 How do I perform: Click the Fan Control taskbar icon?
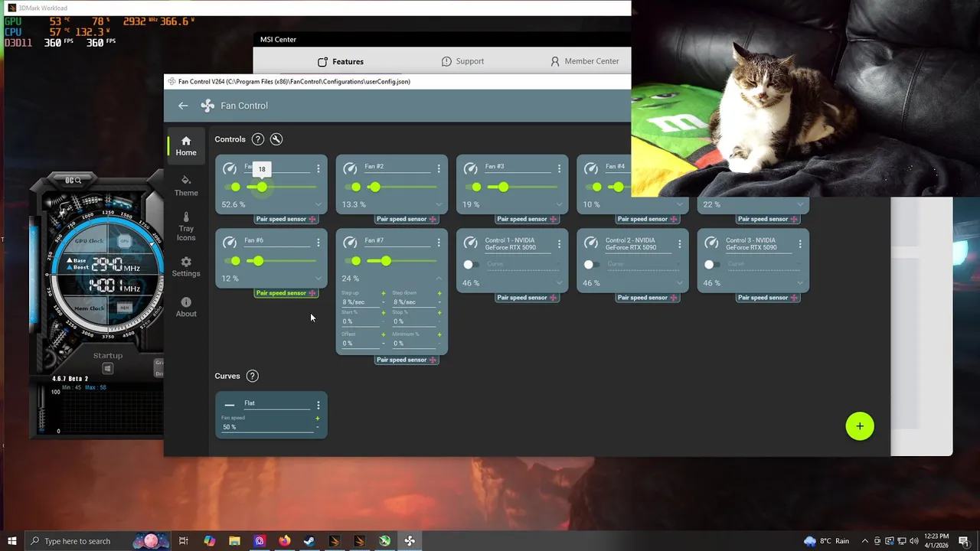pyautogui.click(x=410, y=541)
